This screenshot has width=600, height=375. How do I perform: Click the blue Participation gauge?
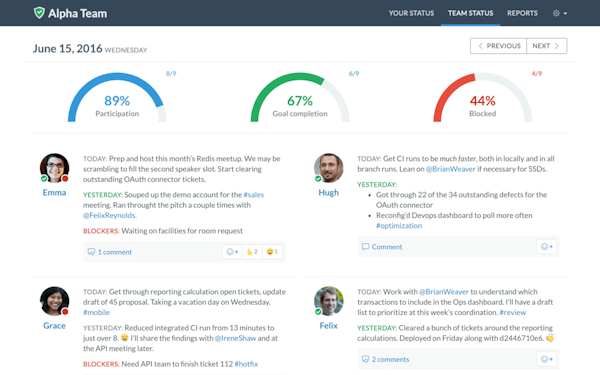point(117,98)
